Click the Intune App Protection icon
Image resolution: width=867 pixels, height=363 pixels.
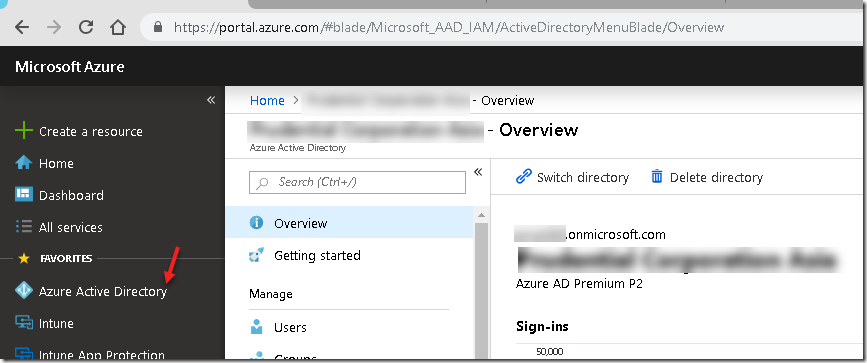coord(24,353)
